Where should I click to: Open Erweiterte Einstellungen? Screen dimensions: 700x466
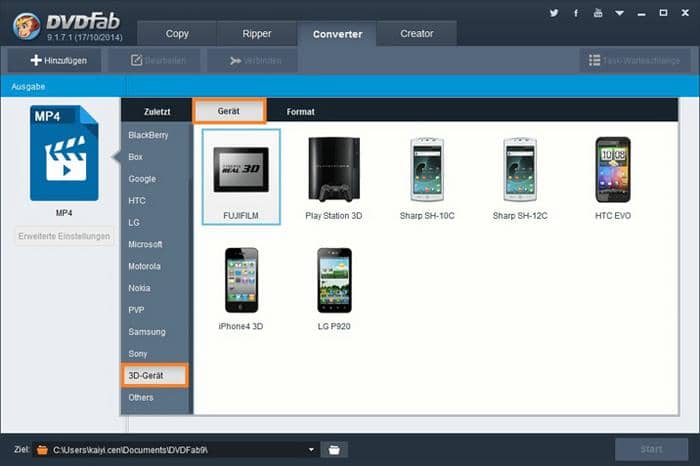pyautogui.click(x=64, y=236)
